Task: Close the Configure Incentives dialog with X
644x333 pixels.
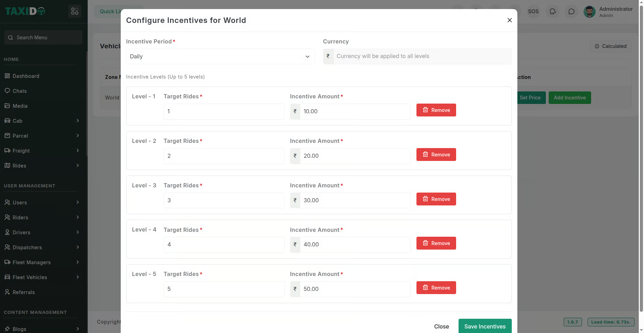Action: point(509,20)
